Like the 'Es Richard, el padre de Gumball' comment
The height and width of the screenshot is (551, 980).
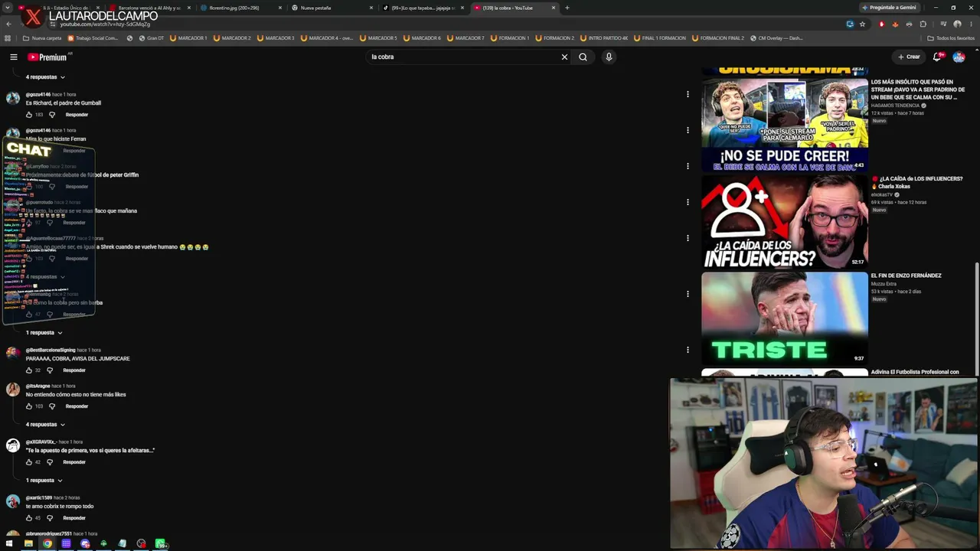pos(29,115)
